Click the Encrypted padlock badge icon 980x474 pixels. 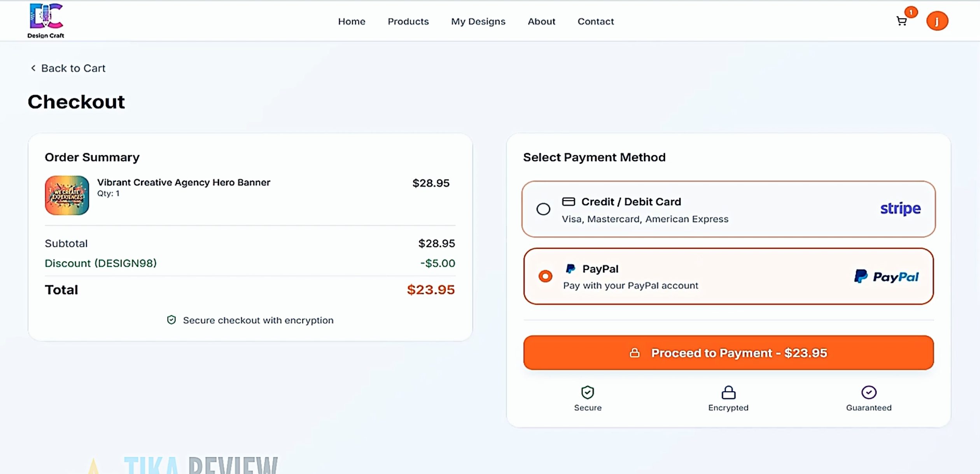tap(728, 392)
